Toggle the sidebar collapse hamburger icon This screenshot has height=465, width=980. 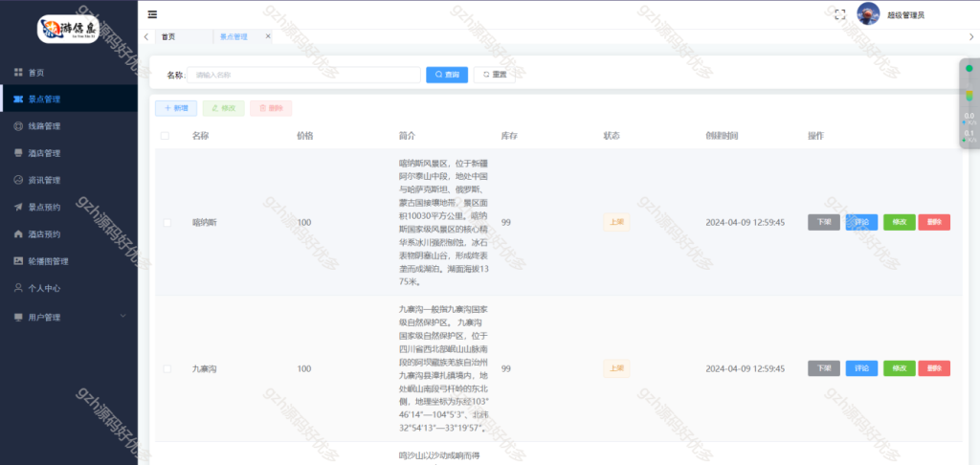(152, 14)
